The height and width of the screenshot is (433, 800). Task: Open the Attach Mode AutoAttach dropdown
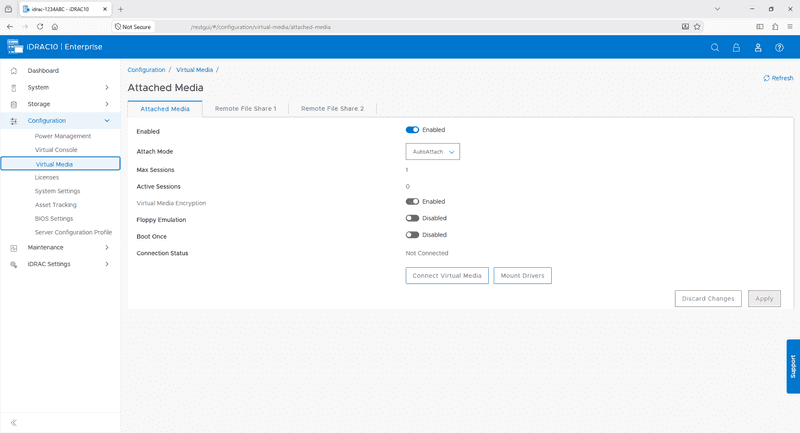coord(433,151)
